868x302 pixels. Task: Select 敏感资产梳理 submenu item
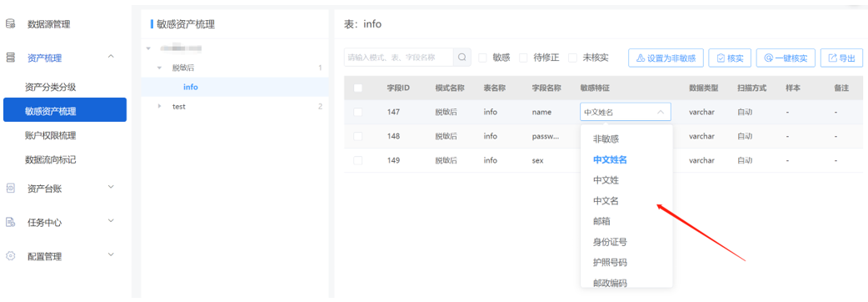point(65,110)
